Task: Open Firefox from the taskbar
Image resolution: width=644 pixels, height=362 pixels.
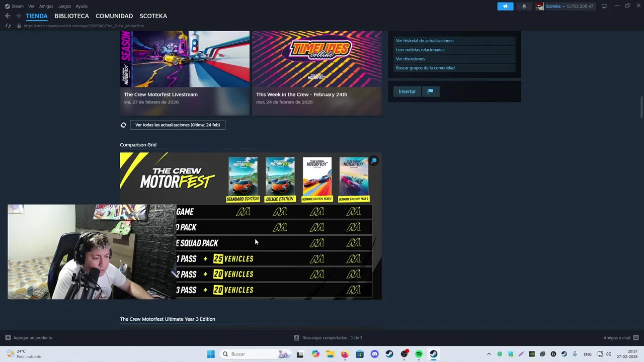Action: coord(345,354)
